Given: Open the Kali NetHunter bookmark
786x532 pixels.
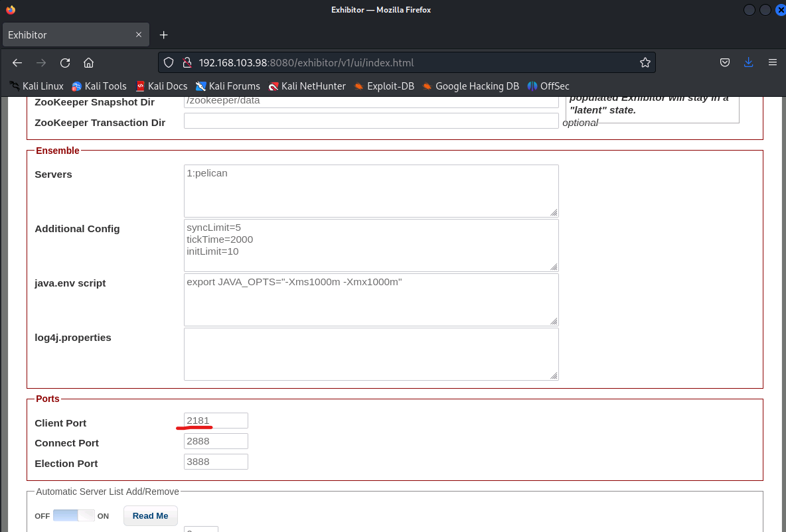Looking at the screenshot, I should point(307,86).
